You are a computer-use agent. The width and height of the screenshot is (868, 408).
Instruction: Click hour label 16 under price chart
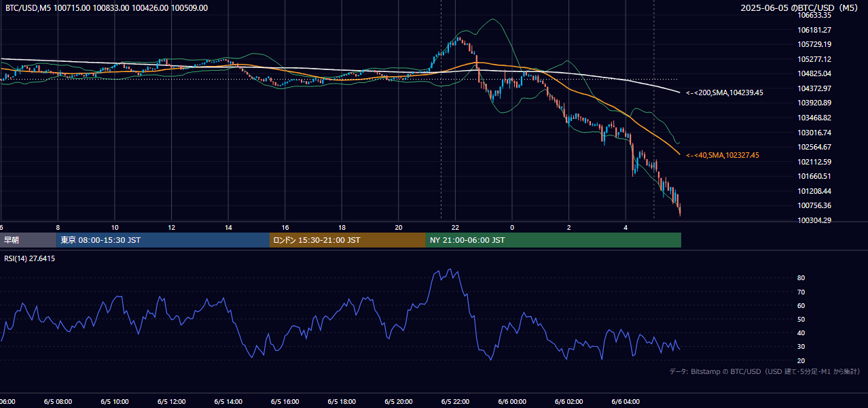tap(285, 227)
